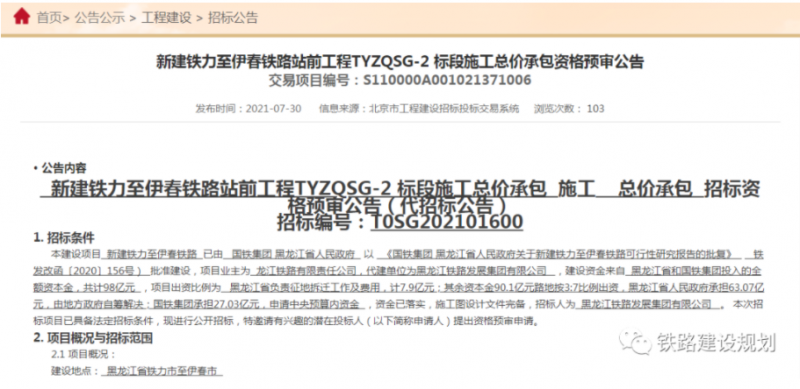
Task: Click the publish date 2021-07-30
Action: click(x=273, y=109)
